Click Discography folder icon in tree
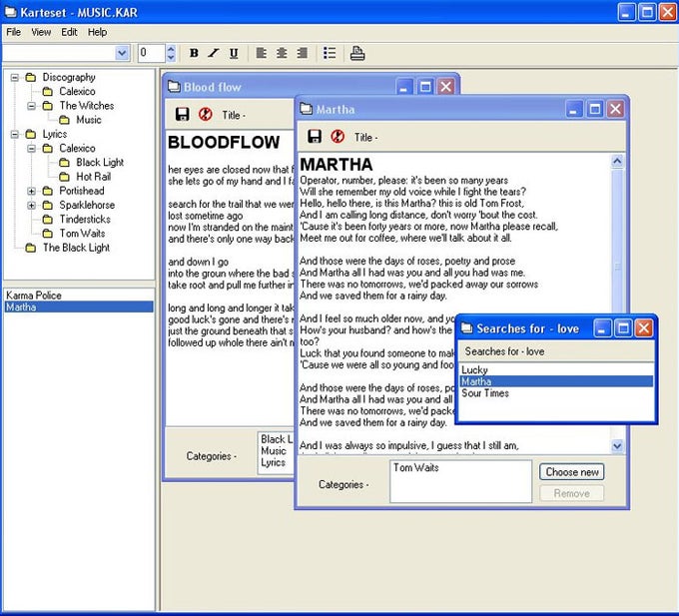This screenshot has height=616, width=679. click(x=31, y=78)
